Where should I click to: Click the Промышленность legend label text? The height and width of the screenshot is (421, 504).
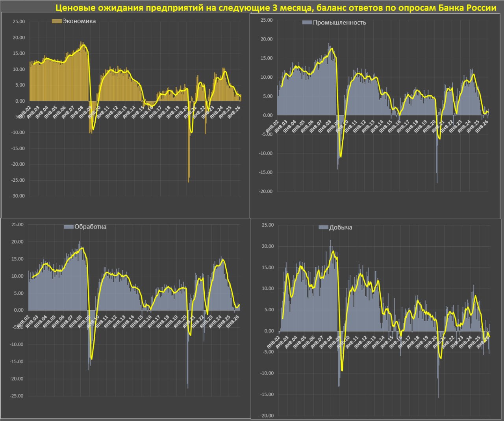tap(339, 23)
